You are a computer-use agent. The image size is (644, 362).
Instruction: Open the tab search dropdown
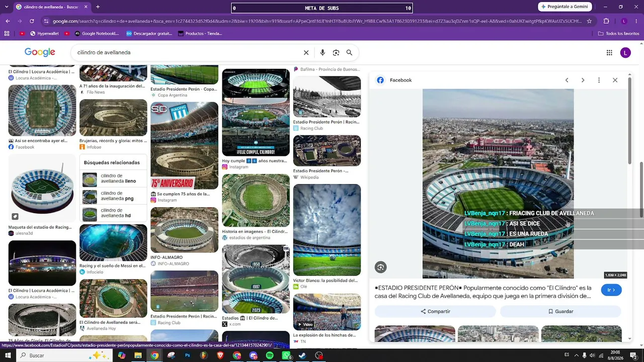[6, 7]
